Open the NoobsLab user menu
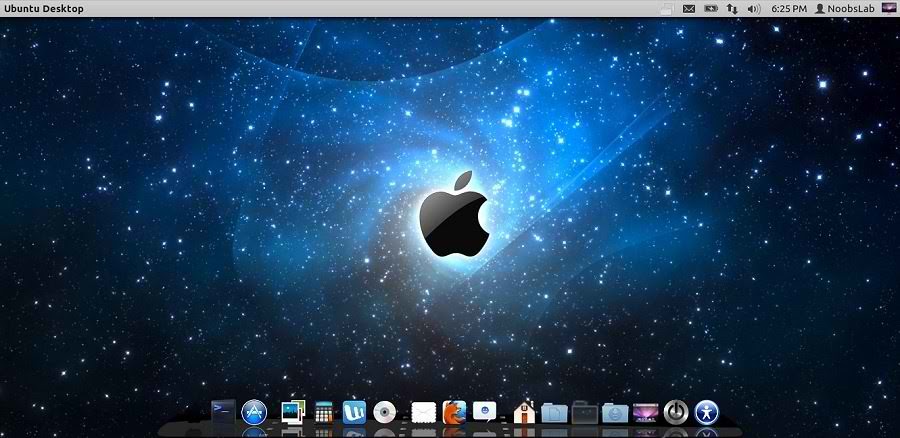900x438 pixels. pyautogui.click(x=845, y=9)
